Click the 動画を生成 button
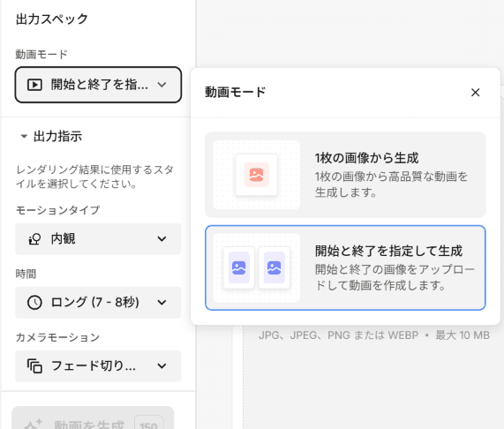The width and height of the screenshot is (504, 429). 93,418
